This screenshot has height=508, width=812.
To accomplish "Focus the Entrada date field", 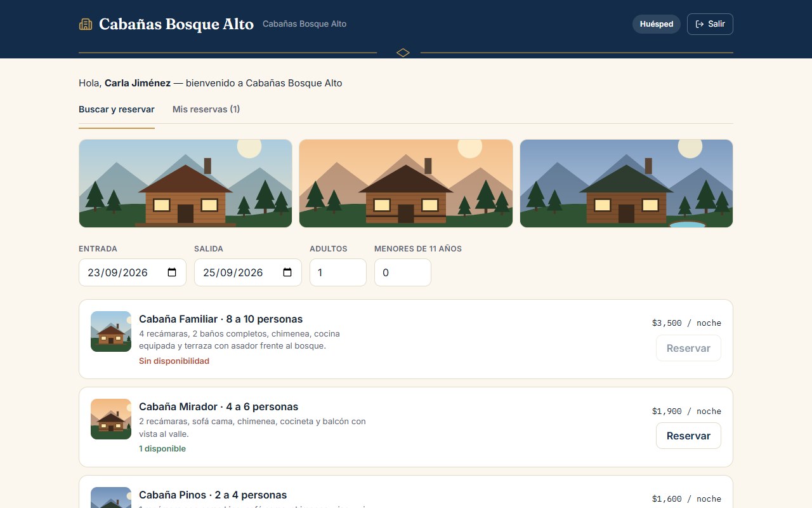I will pos(133,272).
